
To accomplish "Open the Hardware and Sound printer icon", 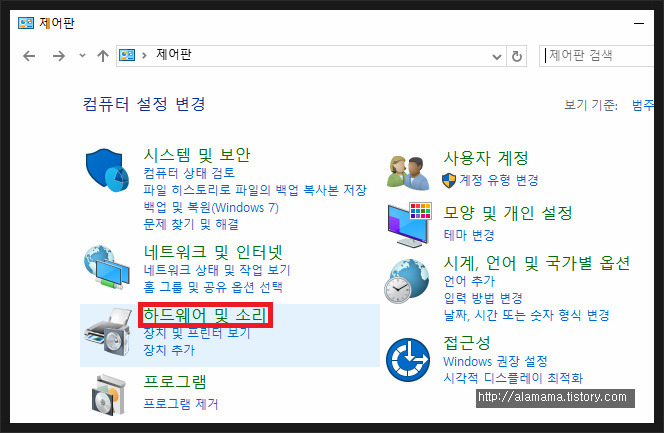I will click(x=108, y=331).
